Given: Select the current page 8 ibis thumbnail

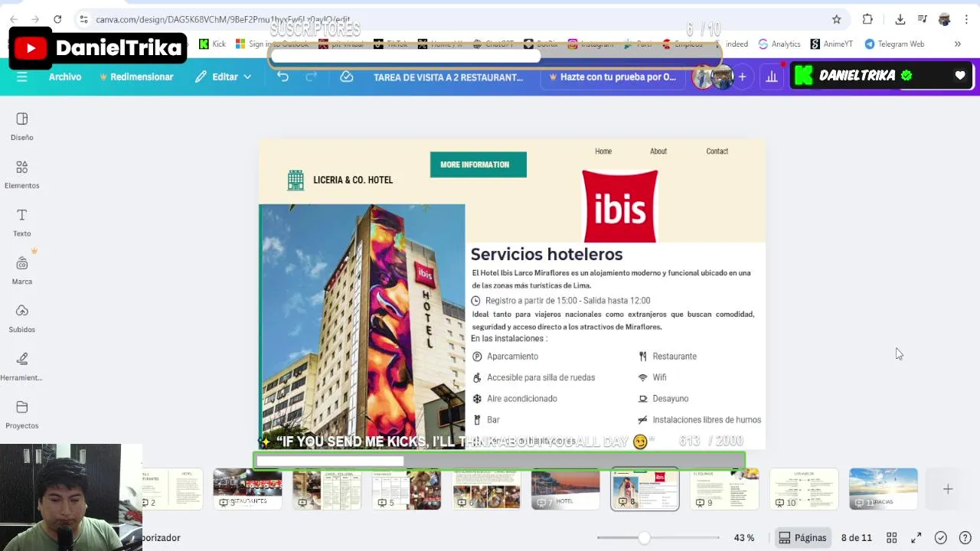Looking at the screenshot, I should 645,489.
